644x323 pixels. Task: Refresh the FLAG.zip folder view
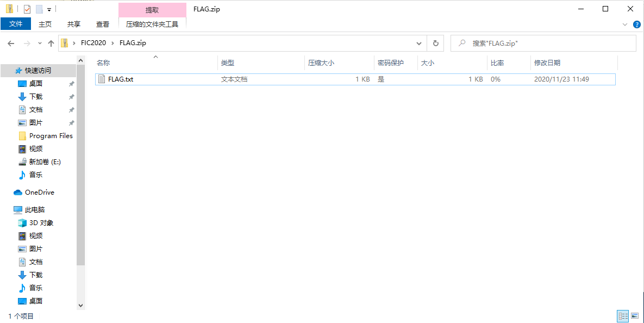[435, 44]
